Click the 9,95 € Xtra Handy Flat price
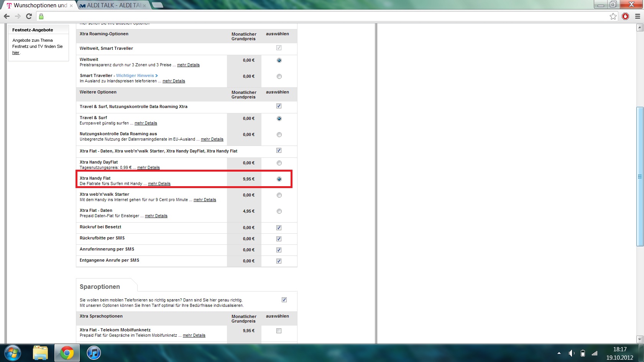 coord(248,179)
